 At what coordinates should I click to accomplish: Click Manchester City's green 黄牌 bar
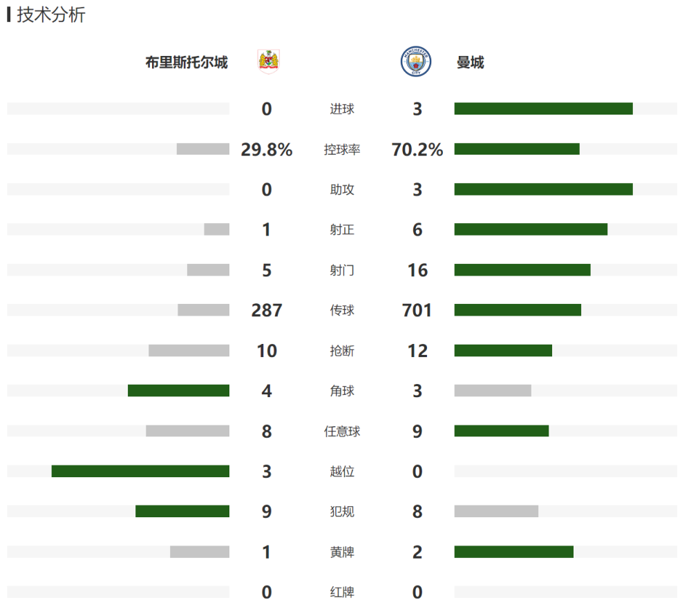pos(513,552)
